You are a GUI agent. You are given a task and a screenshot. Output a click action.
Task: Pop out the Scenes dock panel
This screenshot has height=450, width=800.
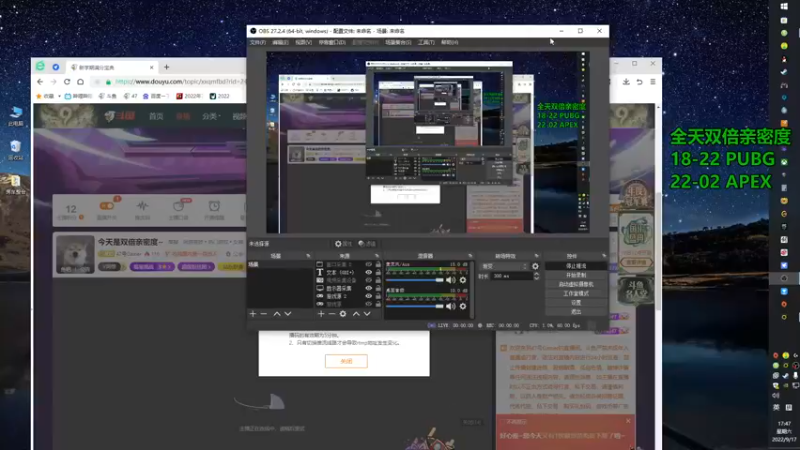[308, 256]
